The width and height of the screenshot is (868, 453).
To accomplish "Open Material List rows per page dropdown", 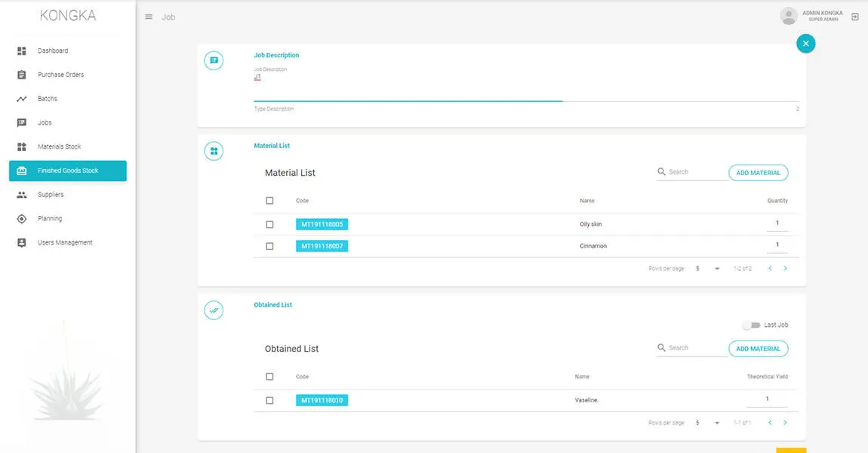I will [x=707, y=269].
